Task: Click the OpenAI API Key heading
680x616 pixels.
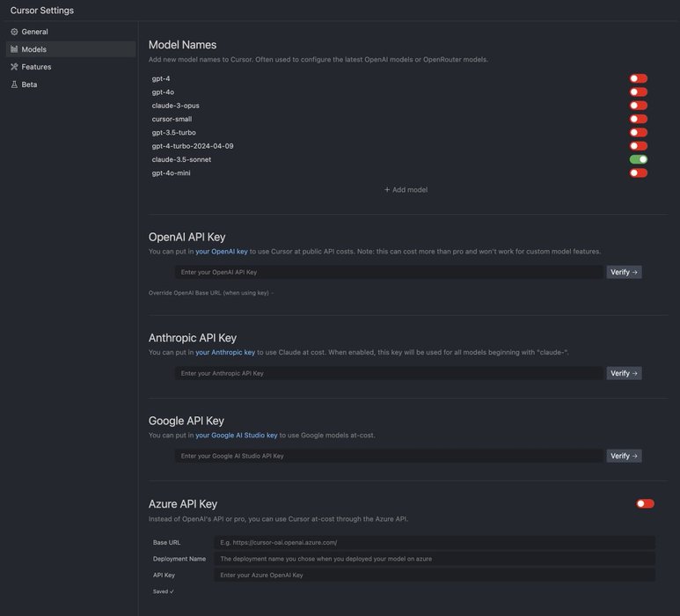Action: [186, 237]
